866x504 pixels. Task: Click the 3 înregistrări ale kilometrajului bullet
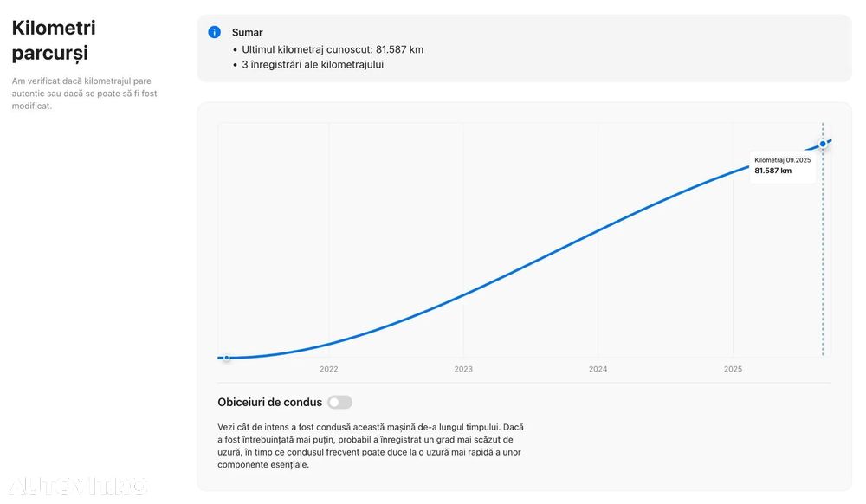click(313, 64)
